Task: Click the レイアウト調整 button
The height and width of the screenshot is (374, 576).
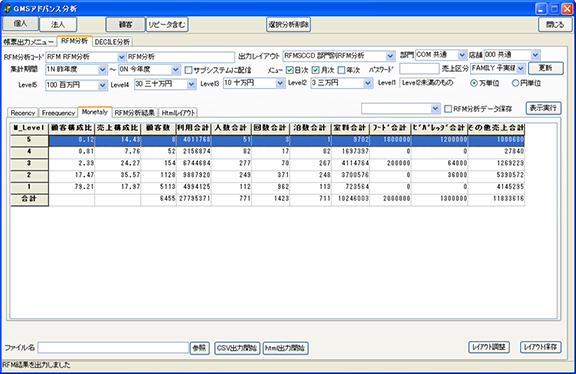Action: (x=489, y=347)
